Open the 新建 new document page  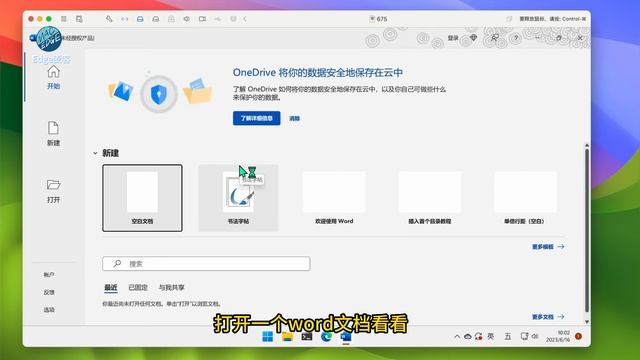coord(53,134)
